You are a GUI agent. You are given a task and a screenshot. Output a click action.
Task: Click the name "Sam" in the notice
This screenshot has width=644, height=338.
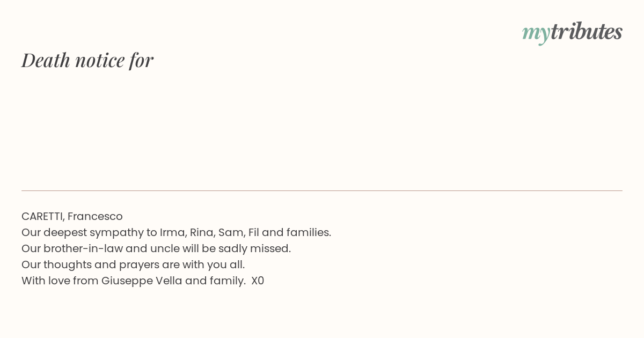tap(231, 232)
